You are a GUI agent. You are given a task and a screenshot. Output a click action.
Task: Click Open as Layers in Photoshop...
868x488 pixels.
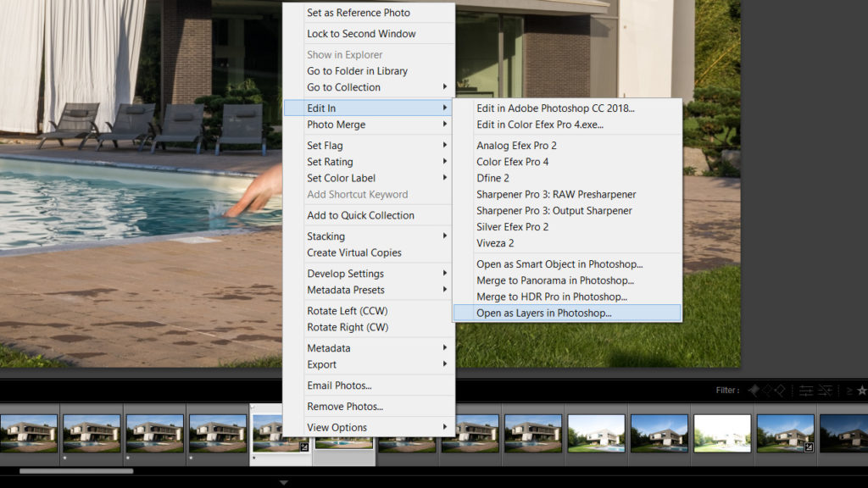click(567, 313)
